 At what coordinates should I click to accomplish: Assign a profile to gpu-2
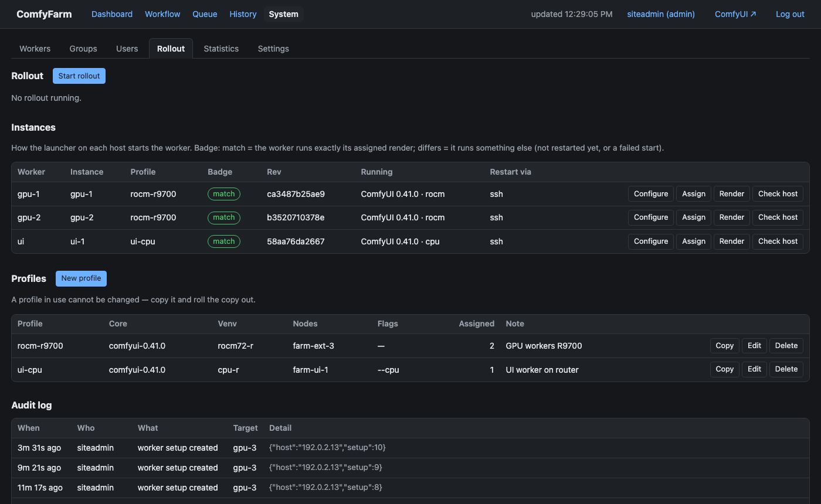click(694, 217)
